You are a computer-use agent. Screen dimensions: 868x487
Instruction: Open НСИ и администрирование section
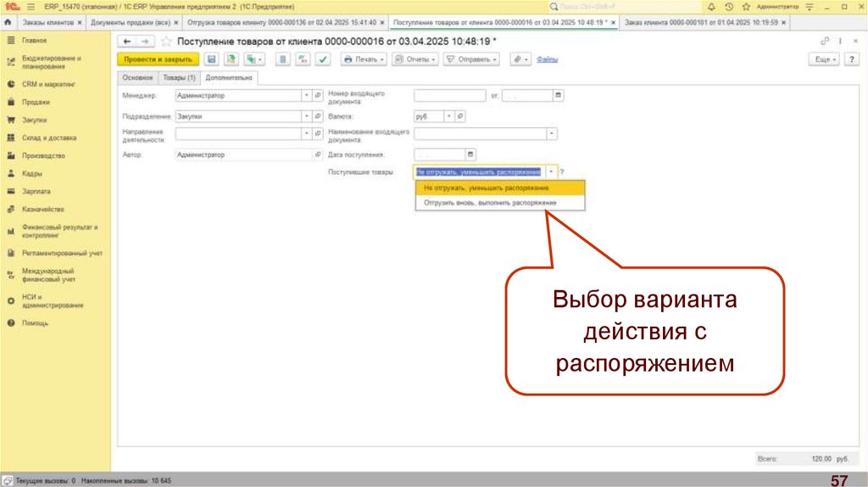pyautogui.click(x=53, y=301)
